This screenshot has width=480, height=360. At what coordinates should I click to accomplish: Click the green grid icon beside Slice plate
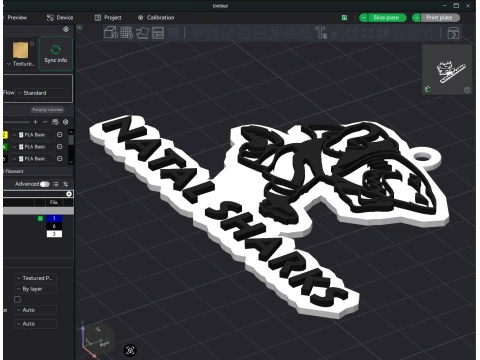tap(345, 18)
